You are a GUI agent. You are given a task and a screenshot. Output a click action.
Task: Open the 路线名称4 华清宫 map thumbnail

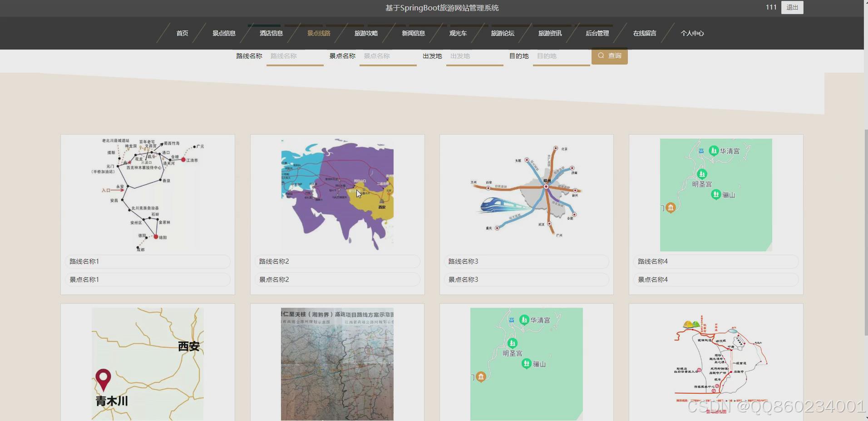(716, 195)
